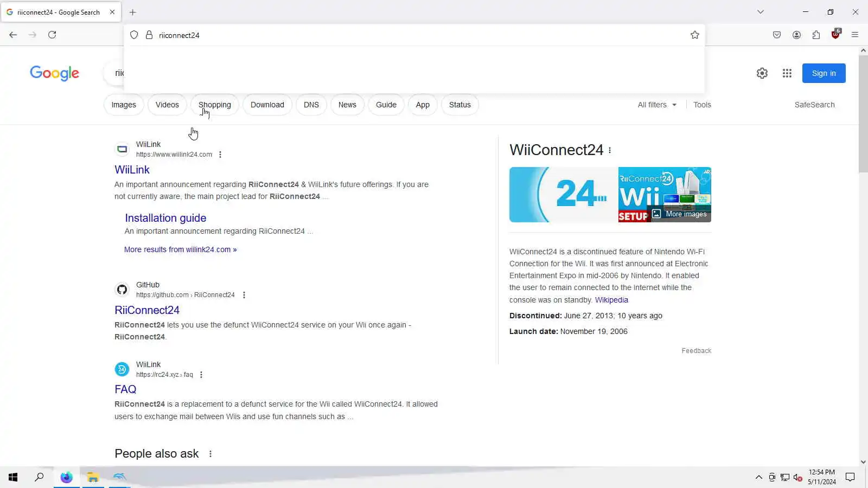This screenshot has height=488, width=868.
Task: Switch to Firefox in the taskbar
Action: (x=66, y=477)
